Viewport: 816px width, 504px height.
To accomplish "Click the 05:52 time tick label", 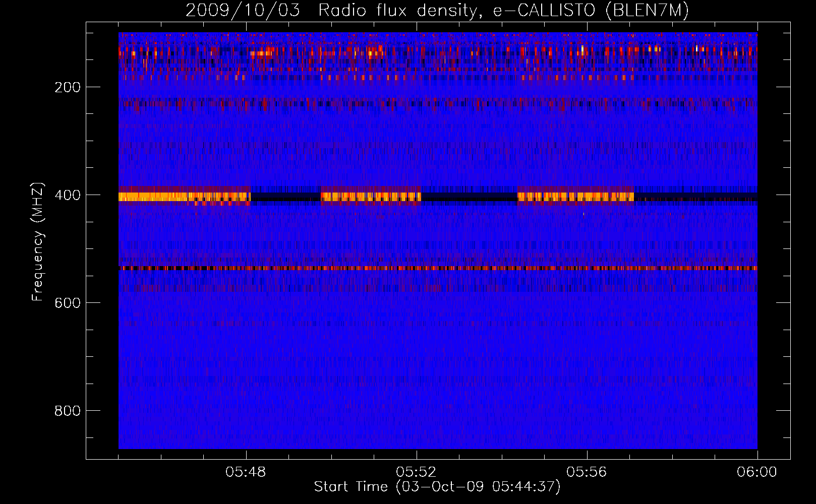I will tap(416, 472).
